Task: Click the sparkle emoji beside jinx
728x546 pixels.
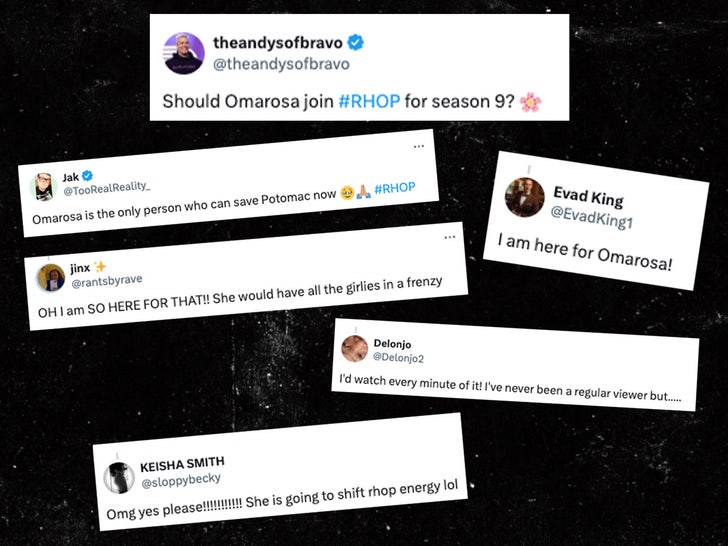Action: coord(99,266)
